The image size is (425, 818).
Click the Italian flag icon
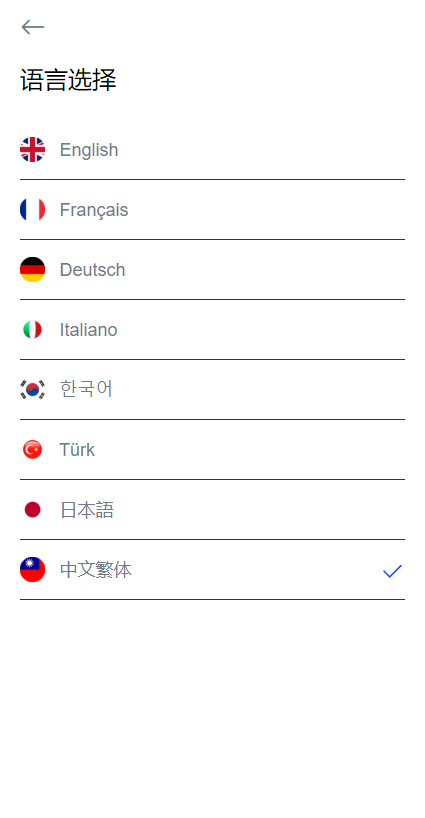tap(32, 330)
